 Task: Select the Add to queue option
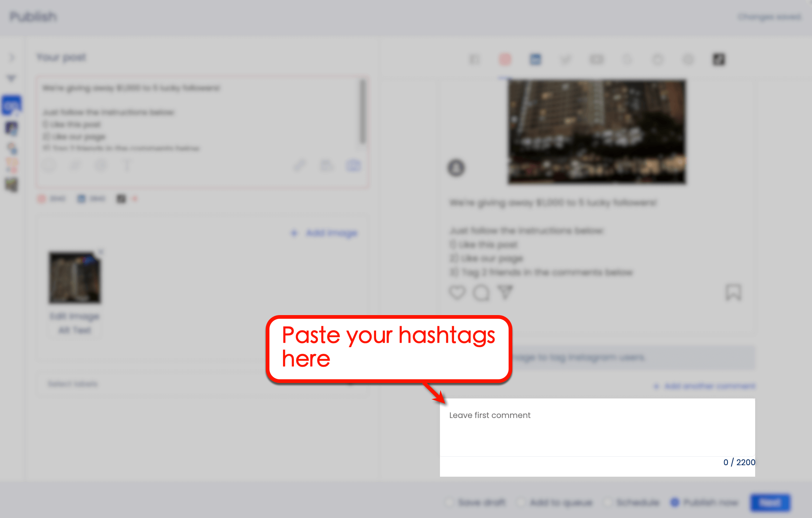tap(521, 503)
